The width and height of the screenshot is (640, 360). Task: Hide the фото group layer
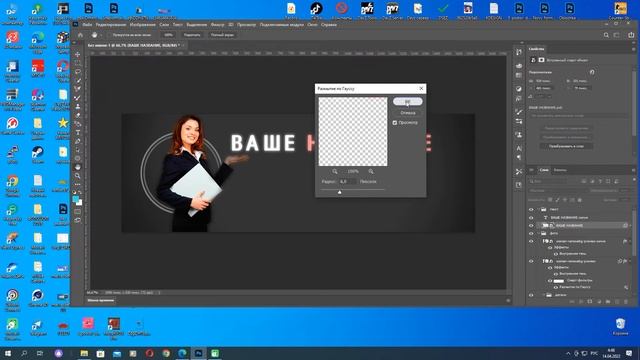pyautogui.click(x=531, y=233)
